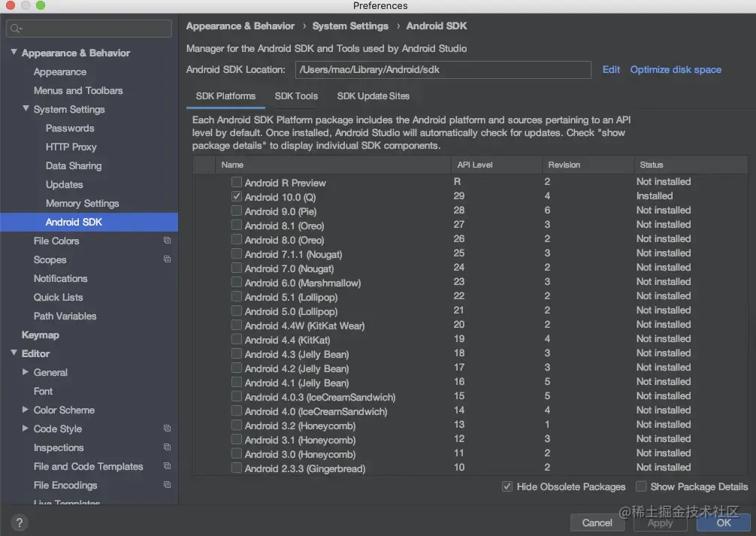This screenshot has height=536, width=756.
Task: Check the Android 4.4 (KitKat) checkbox
Action: click(236, 339)
